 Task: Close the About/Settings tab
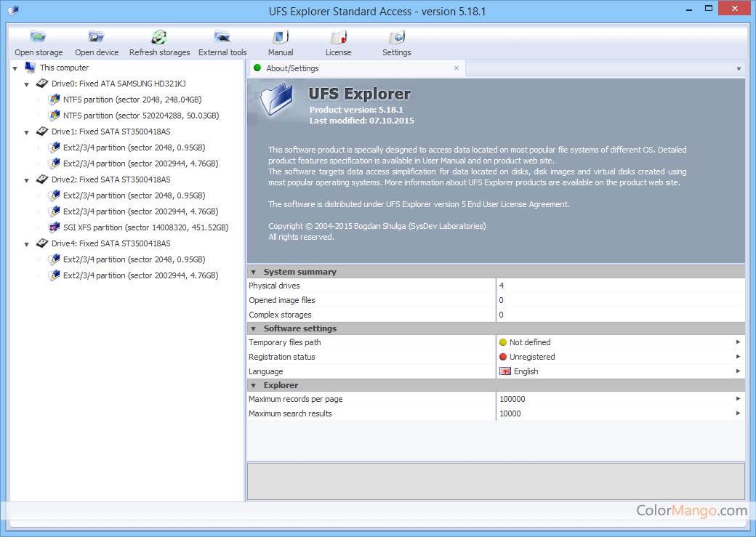(457, 68)
